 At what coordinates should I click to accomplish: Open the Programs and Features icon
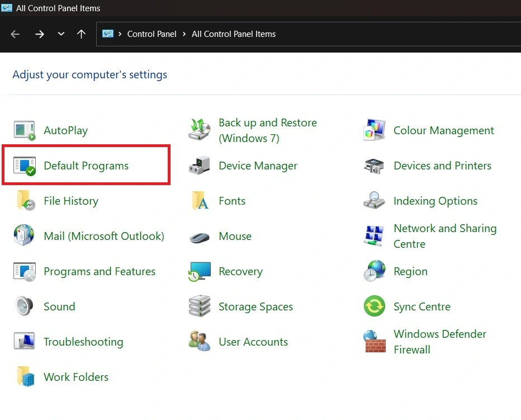[25, 271]
